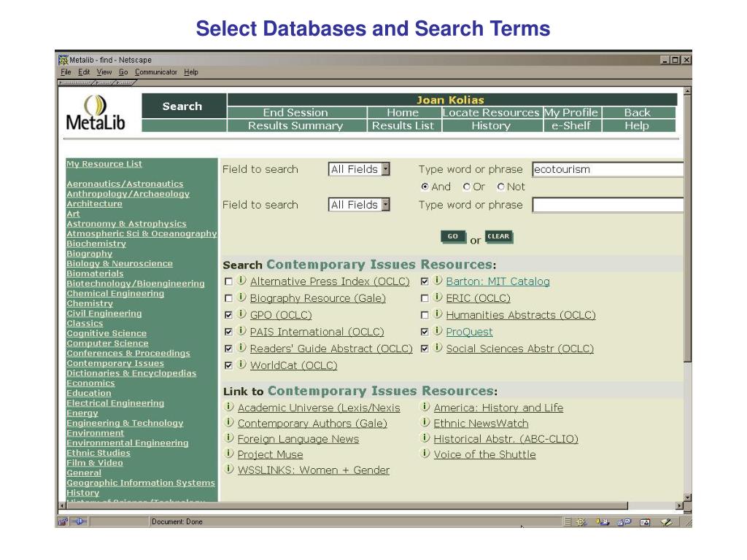The height and width of the screenshot is (560, 747).
Task: Open info icon for ERIC (OCLC)
Action: coord(438,297)
